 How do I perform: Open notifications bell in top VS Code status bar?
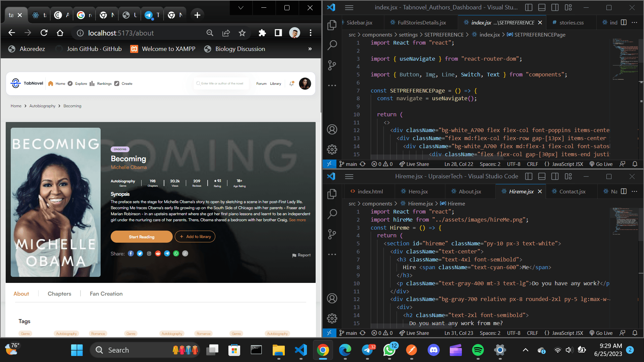coord(635,164)
